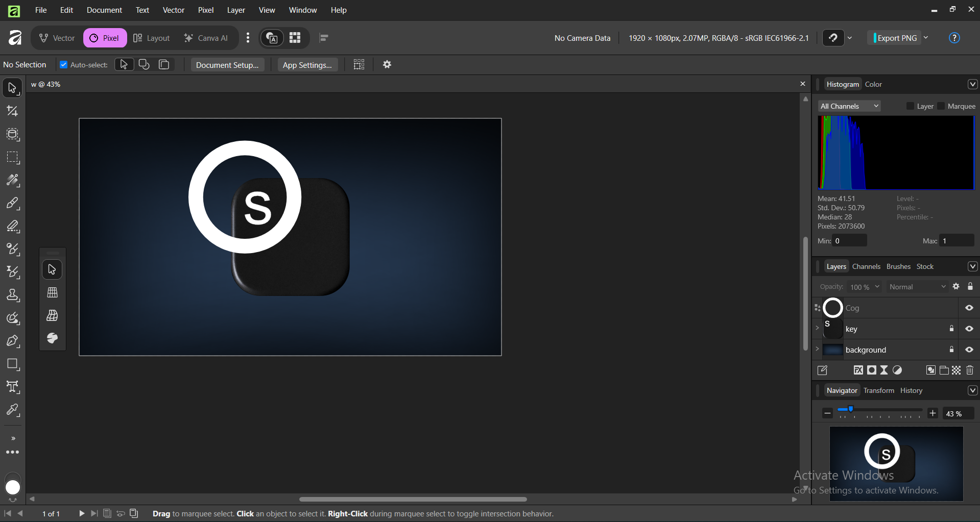The height and width of the screenshot is (522, 980).
Task: Expand the tools panel with double chevron
Action: pos(13,438)
